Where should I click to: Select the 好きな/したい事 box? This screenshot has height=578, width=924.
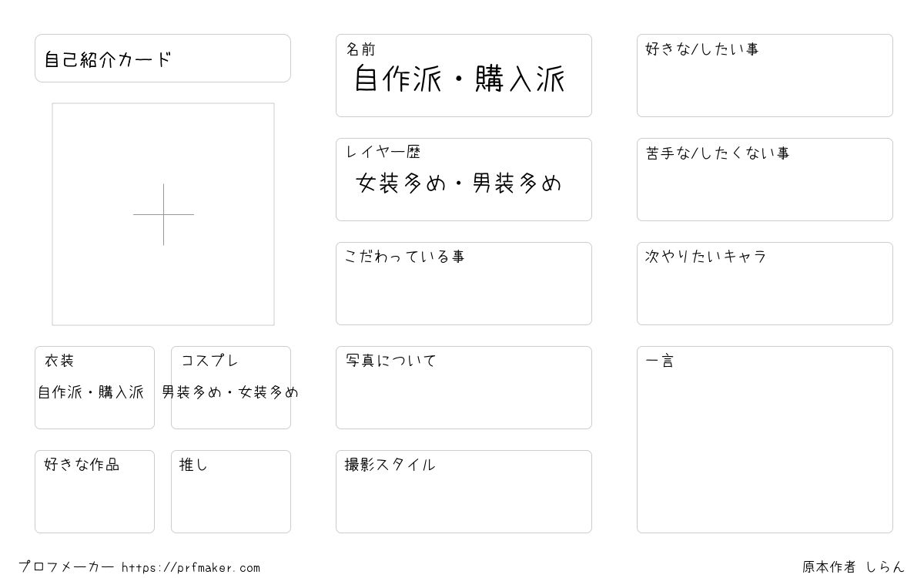pos(765,76)
